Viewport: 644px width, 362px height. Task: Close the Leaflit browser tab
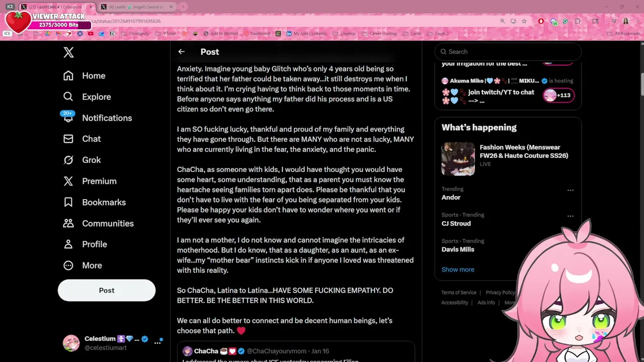(171, 7)
